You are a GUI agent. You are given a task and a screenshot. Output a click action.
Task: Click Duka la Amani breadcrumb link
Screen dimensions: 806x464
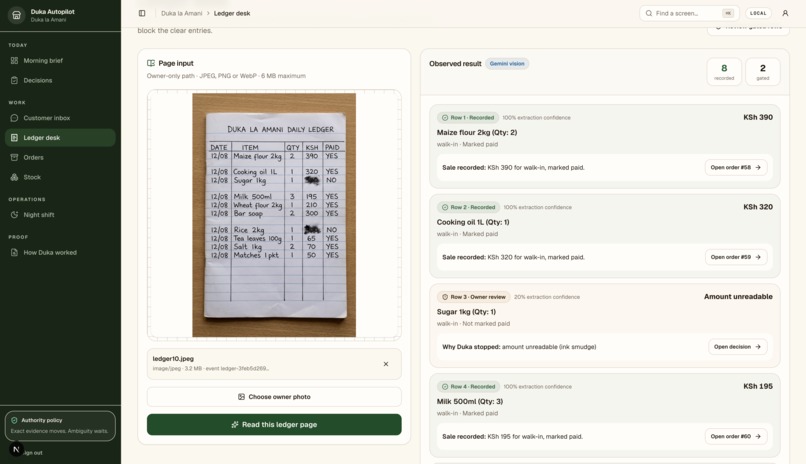point(181,13)
